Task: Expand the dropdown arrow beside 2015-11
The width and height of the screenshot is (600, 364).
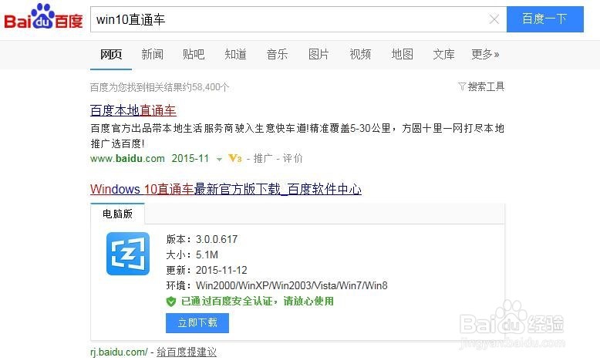Action: point(219,159)
